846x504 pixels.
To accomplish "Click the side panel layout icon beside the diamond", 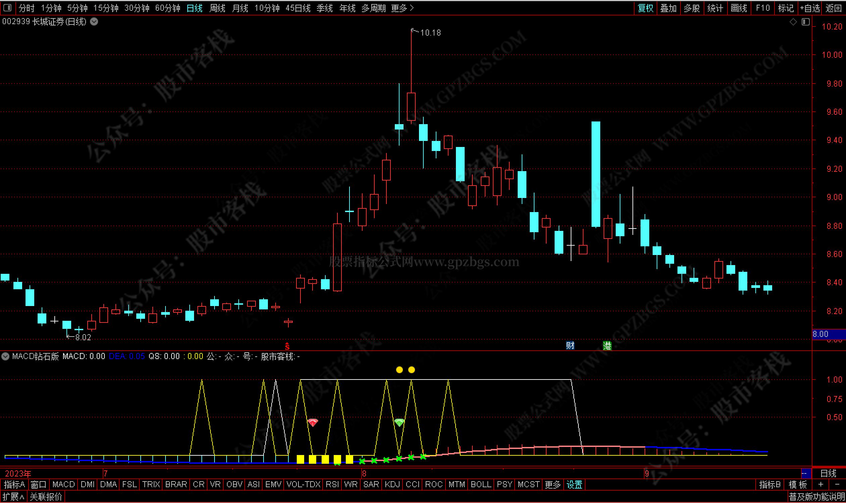I will [x=806, y=22].
